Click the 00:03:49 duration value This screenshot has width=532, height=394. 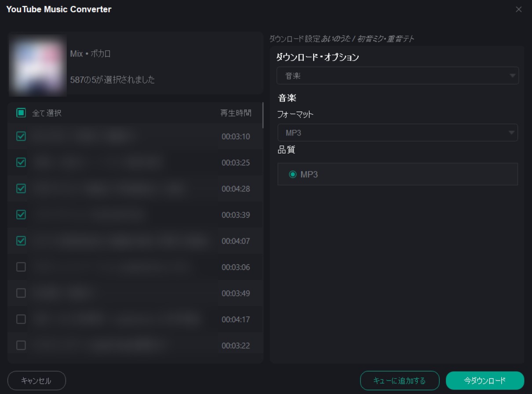click(236, 293)
